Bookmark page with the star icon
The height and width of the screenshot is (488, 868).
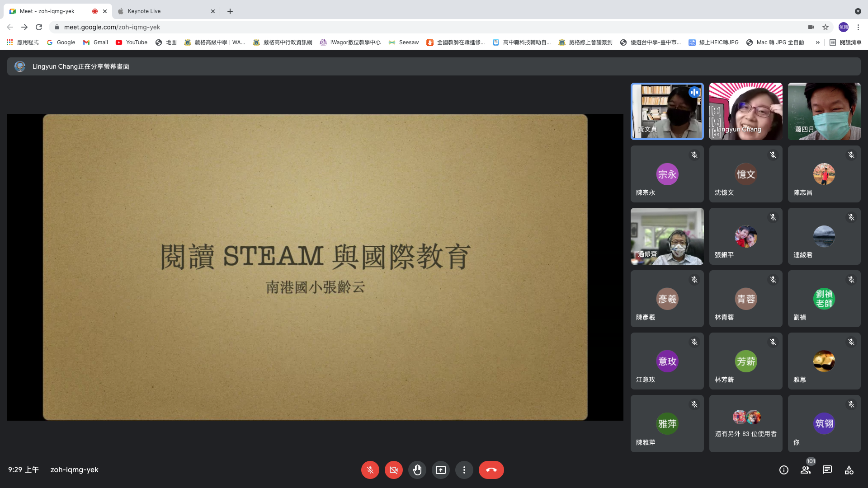[x=826, y=27]
